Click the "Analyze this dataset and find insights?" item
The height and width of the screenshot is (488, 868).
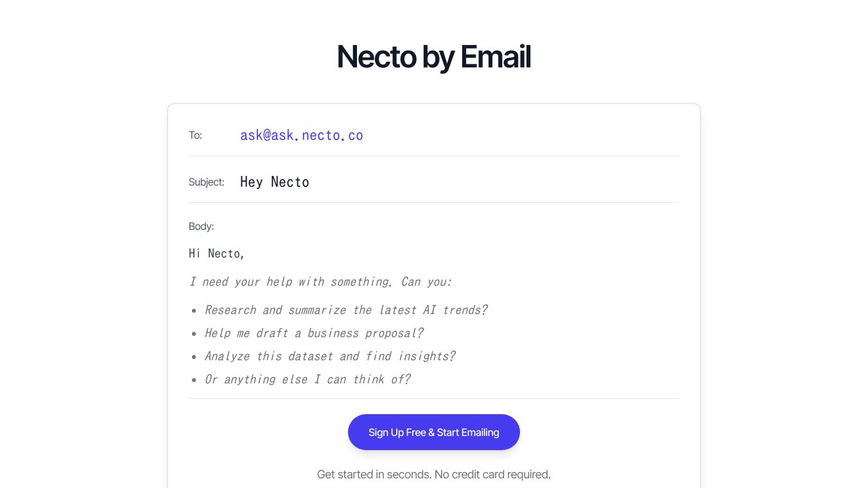[329, 356]
